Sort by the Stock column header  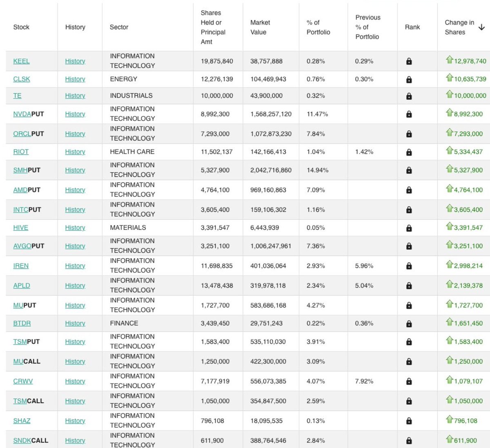pos(21,27)
